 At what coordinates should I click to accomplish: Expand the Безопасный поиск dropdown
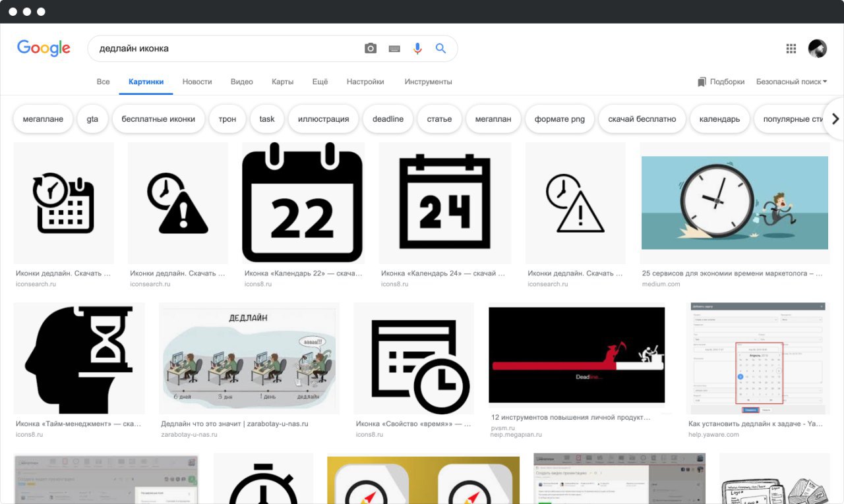tap(791, 82)
